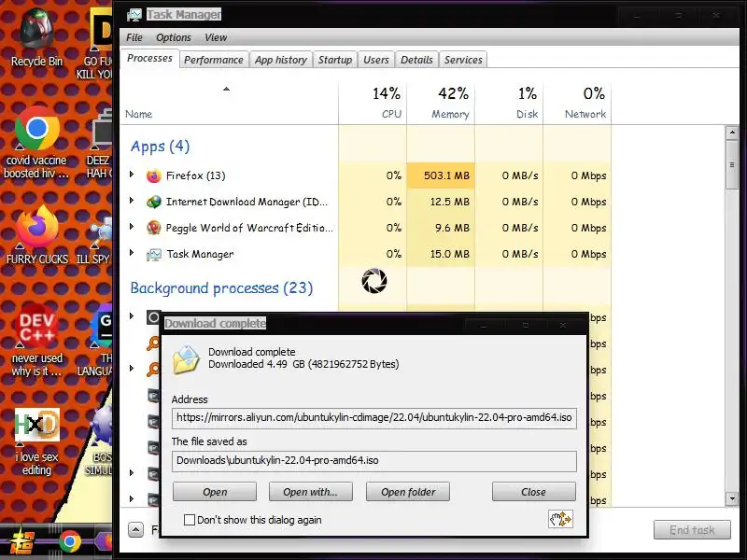Click Firefox's 503.1 MB memory cell

(441, 175)
